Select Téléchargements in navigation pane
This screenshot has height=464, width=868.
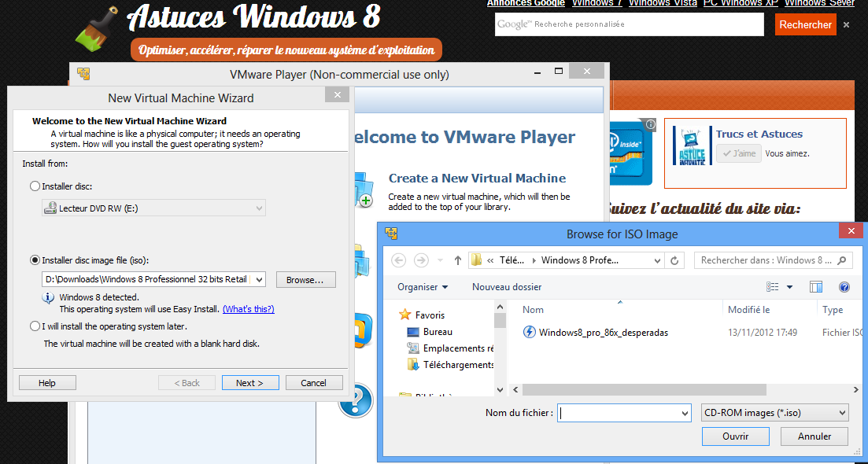pyautogui.click(x=458, y=364)
